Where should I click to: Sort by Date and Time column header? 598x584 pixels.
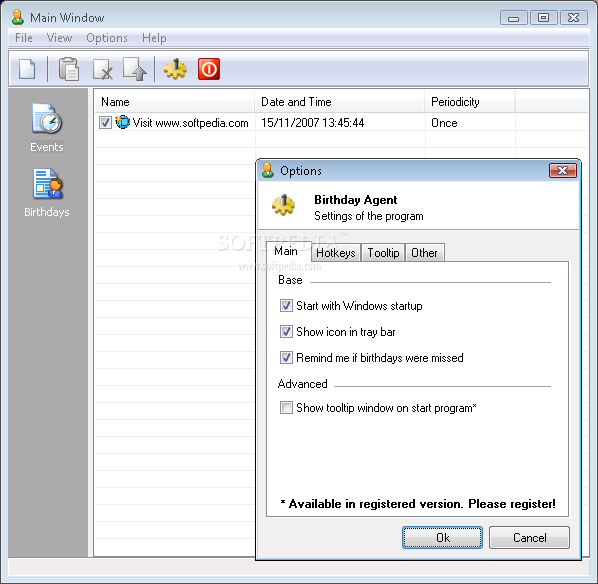(340, 102)
